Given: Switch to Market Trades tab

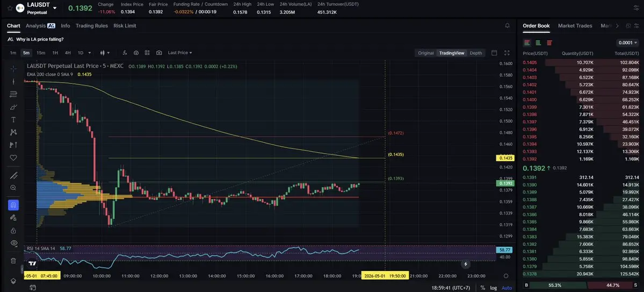Looking at the screenshot, I should point(575,25).
